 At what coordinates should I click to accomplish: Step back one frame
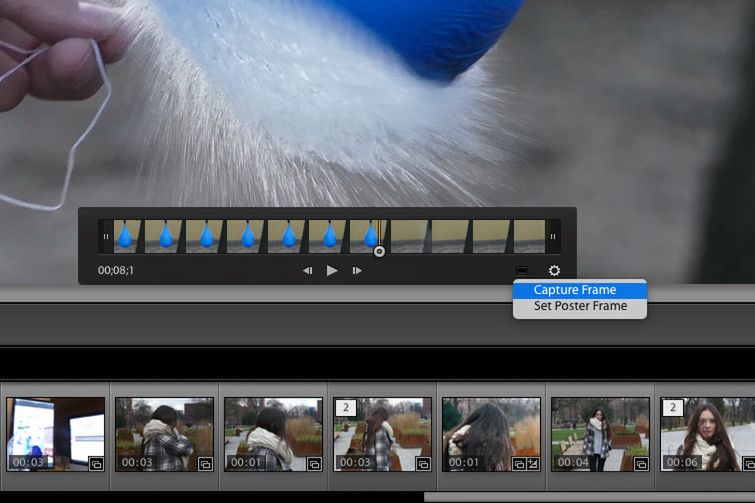click(307, 271)
